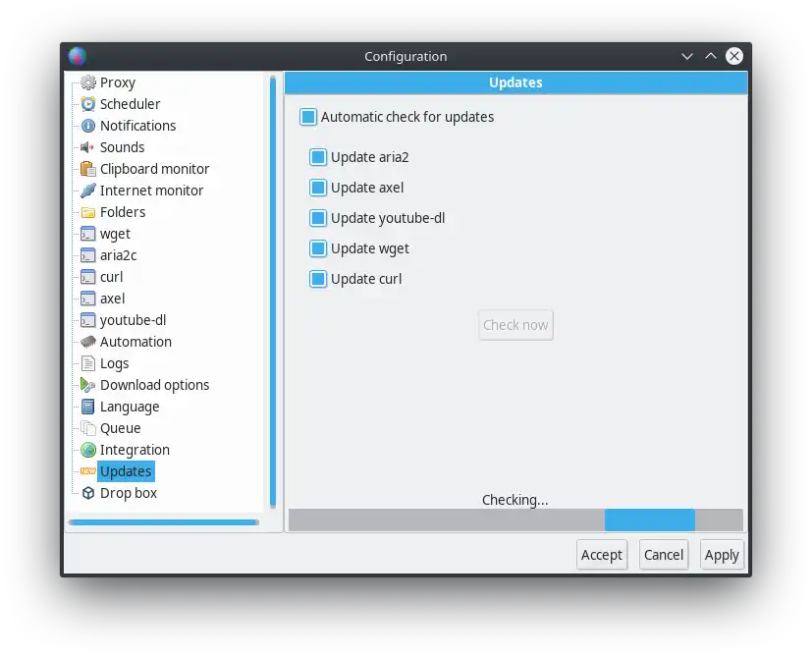Click the Automation chip icon
The height and width of the screenshot is (655, 812).
tap(88, 342)
